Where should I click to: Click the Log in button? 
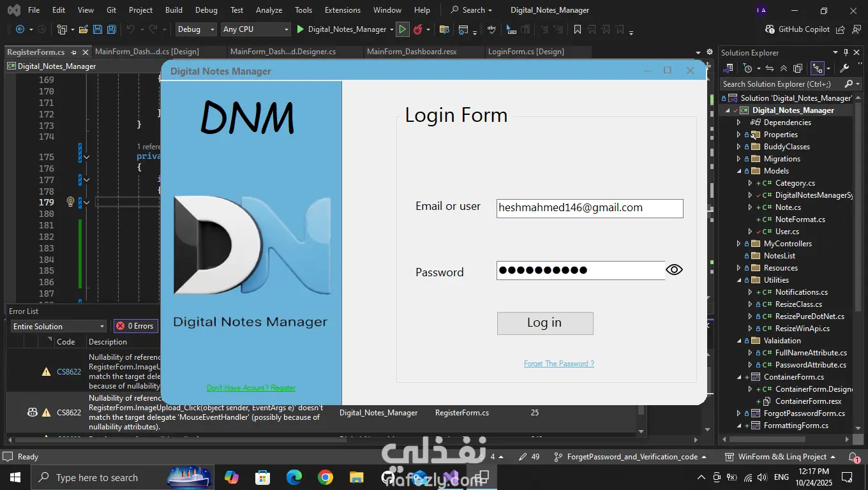tap(545, 323)
